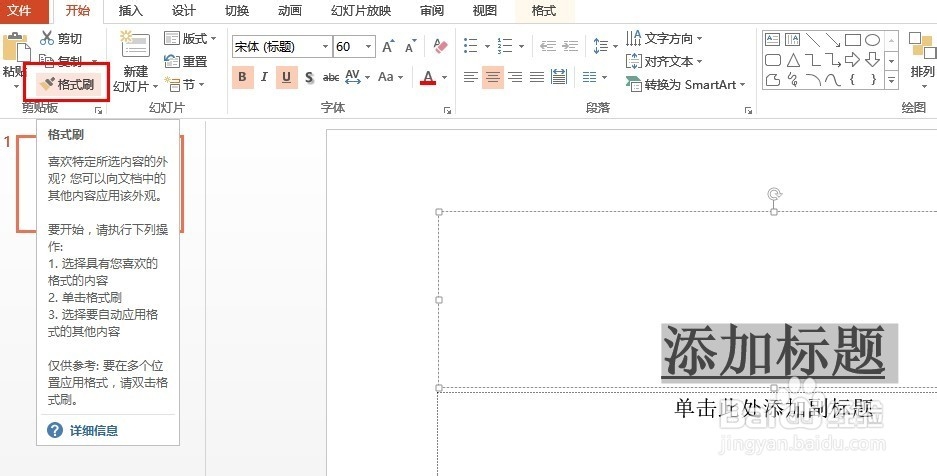
Task: Select the rounded rectangle shape
Action: [x=773, y=60]
